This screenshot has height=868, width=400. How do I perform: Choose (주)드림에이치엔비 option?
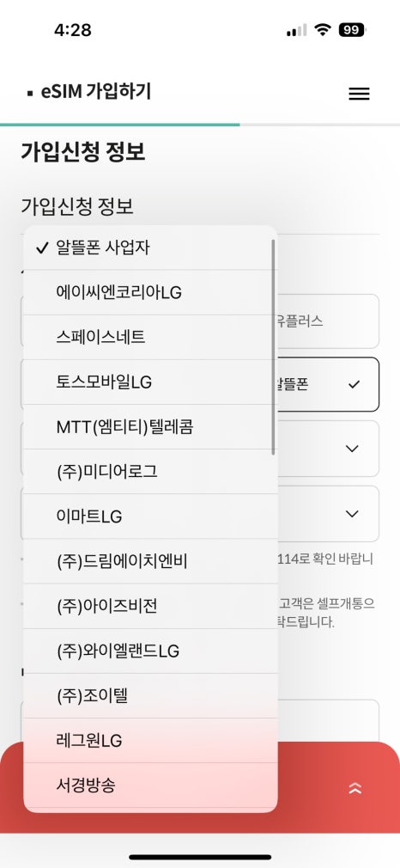point(150,562)
